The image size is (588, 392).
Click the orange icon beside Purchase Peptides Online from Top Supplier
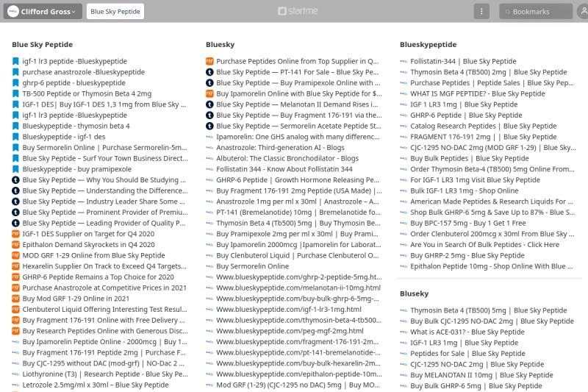(209, 61)
